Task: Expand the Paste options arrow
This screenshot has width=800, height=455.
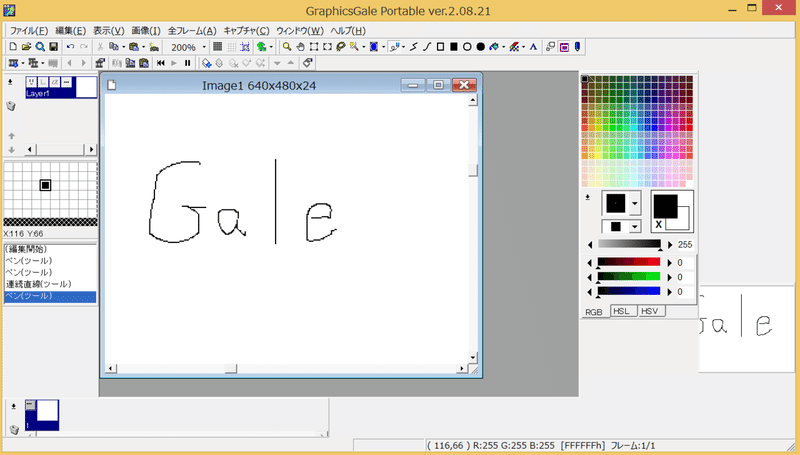Action: [143, 47]
